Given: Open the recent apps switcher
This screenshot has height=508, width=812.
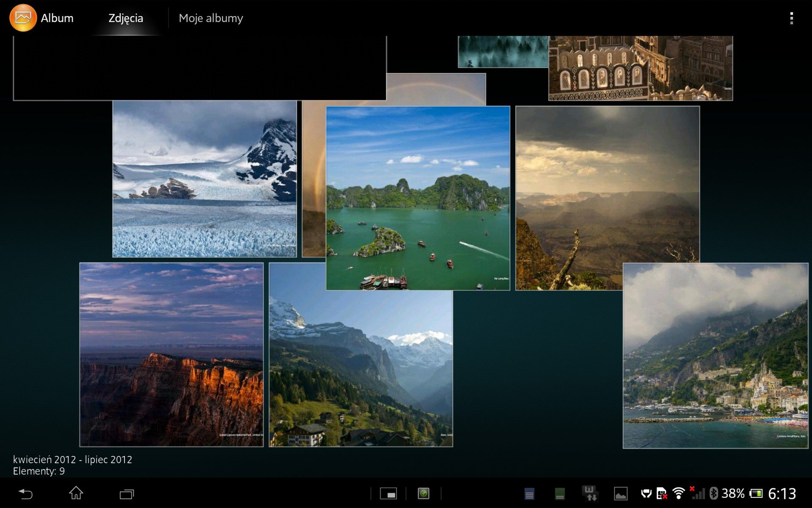Looking at the screenshot, I should click(126, 494).
